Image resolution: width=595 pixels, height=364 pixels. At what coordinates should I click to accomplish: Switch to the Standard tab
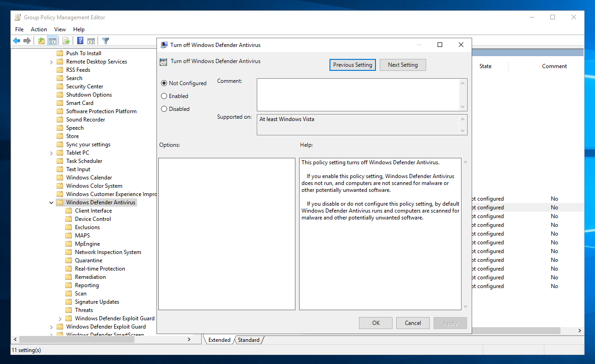click(248, 340)
